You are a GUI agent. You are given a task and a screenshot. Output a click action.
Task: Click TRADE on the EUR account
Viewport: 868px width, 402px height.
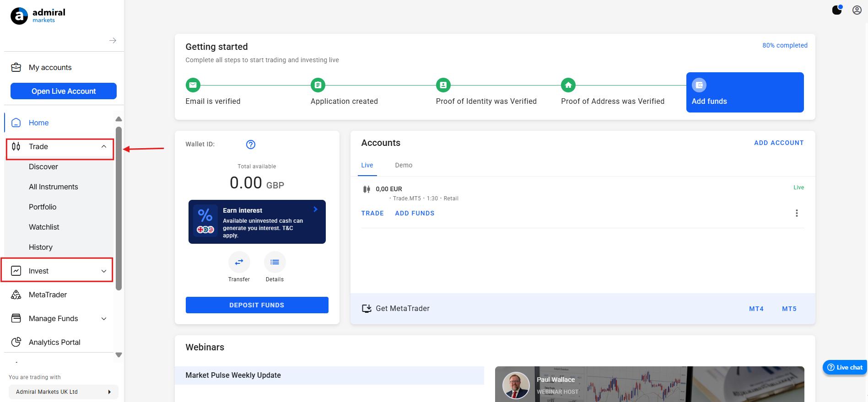(x=372, y=213)
